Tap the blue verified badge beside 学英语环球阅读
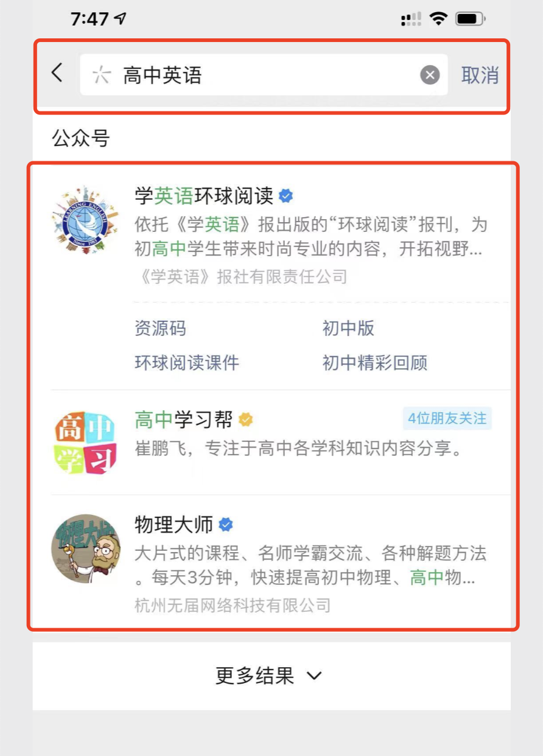 pyautogui.click(x=286, y=196)
